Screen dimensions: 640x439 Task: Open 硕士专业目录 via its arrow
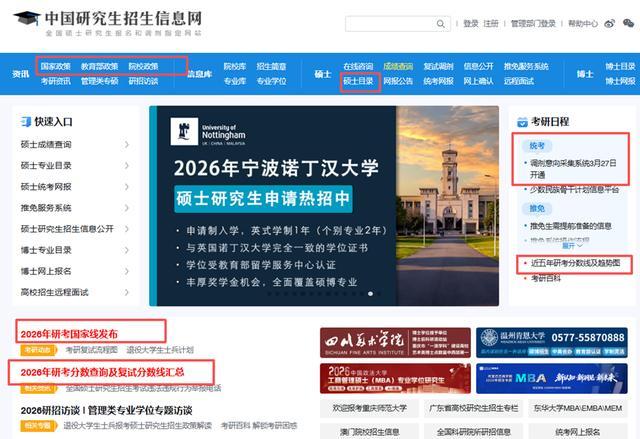(x=127, y=166)
